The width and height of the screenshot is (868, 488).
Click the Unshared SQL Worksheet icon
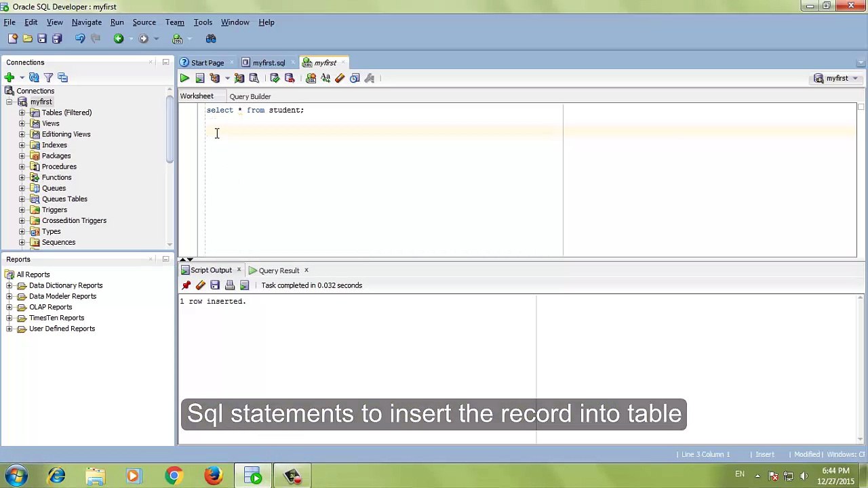(x=311, y=79)
